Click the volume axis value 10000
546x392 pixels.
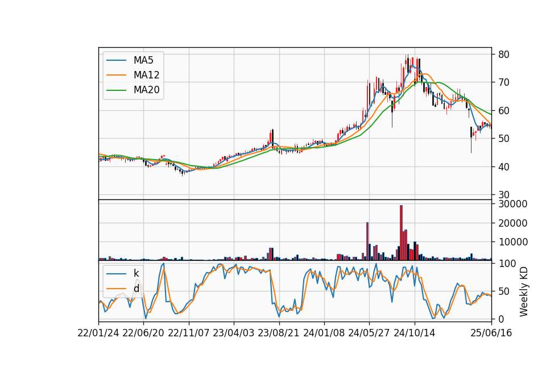(513, 242)
